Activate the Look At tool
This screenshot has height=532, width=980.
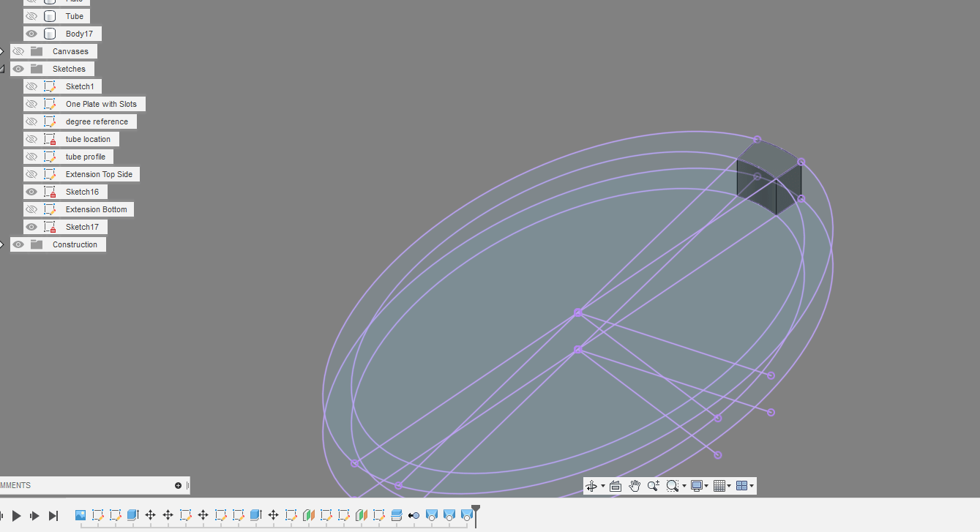[616, 486]
